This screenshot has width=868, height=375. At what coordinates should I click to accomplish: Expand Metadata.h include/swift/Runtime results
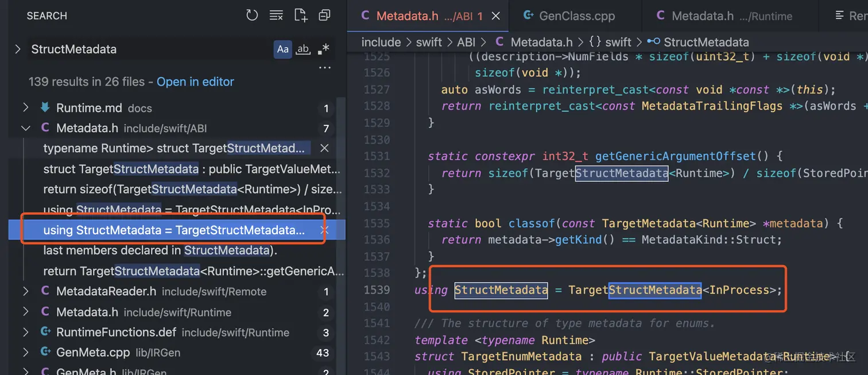(x=25, y=312)
